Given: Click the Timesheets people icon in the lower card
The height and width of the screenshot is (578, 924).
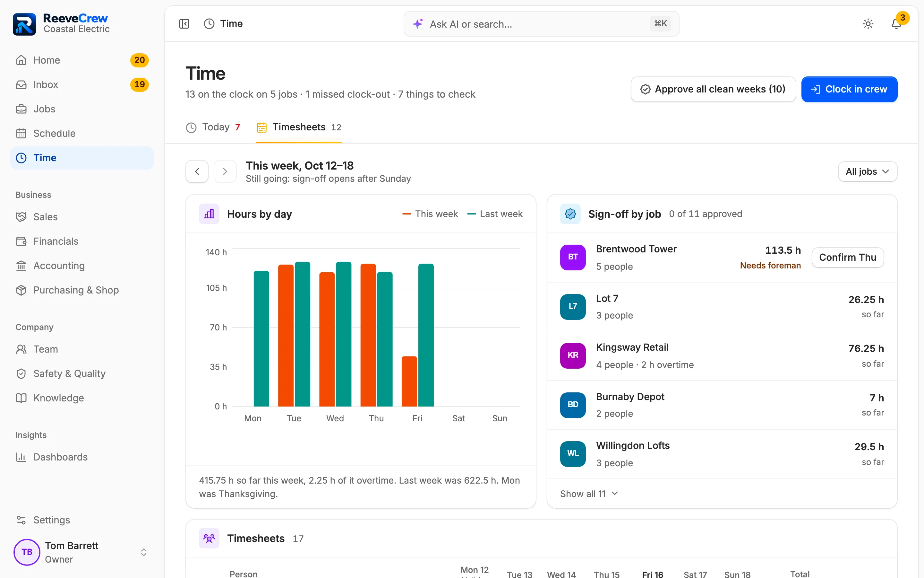Looking at the screenshot, I should coord(209,538).
